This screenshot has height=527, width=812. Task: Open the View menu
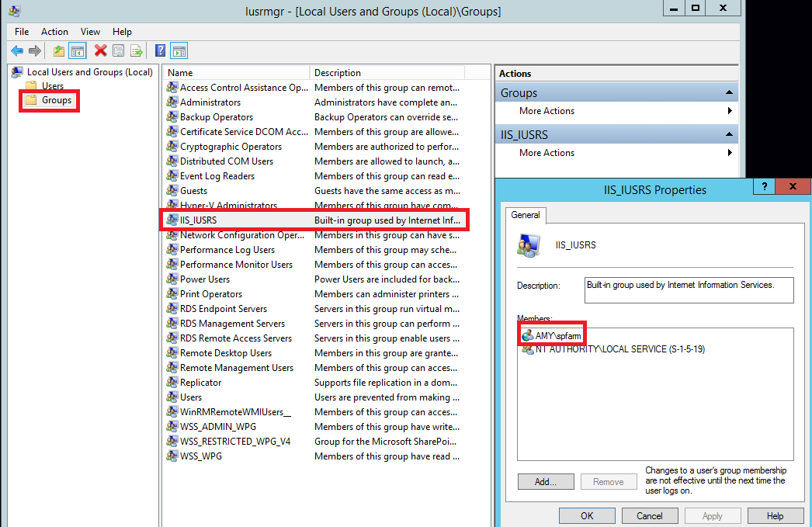click(x=90, y=32)
